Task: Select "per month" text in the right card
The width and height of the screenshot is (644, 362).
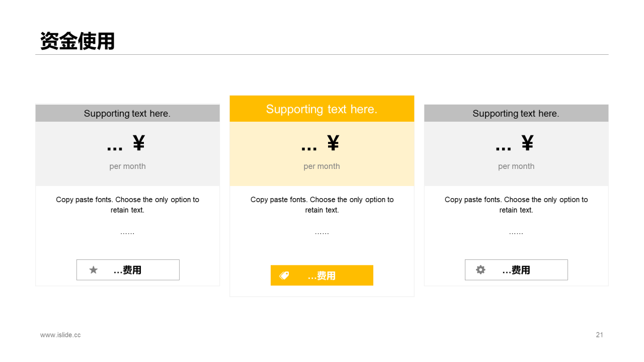Action: (x=516, y=166)
